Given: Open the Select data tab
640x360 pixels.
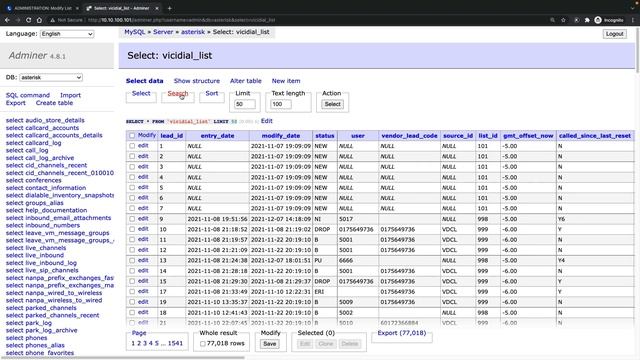Looking at the screenshot, I should point(144,81).
